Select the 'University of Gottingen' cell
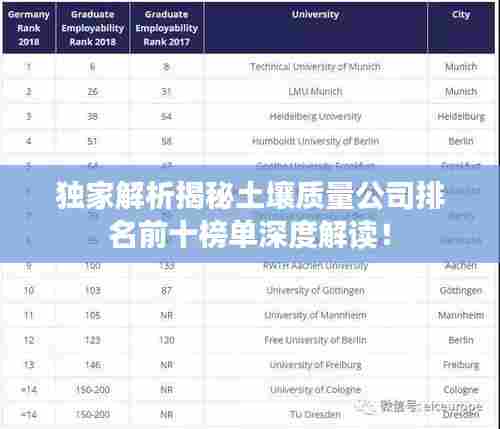The height and width of the screenshot is (429, 500). coord(315,291)
